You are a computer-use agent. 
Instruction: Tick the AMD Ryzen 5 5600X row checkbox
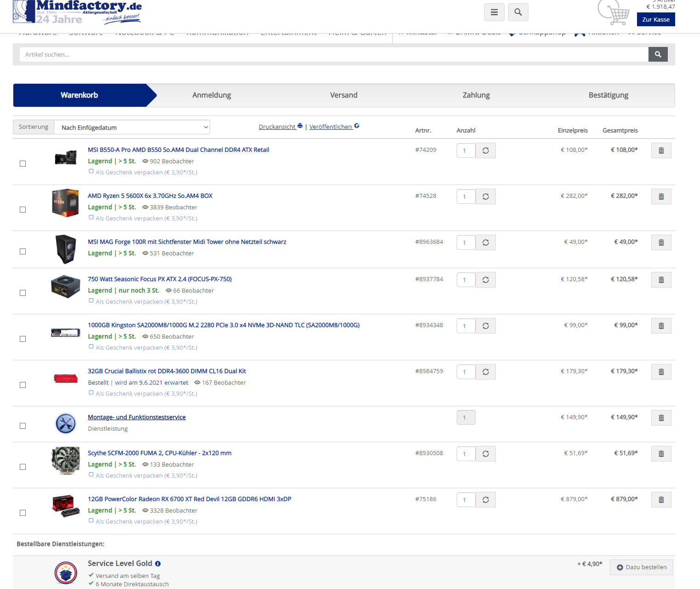pyautogui.click(x=23, y=210)
